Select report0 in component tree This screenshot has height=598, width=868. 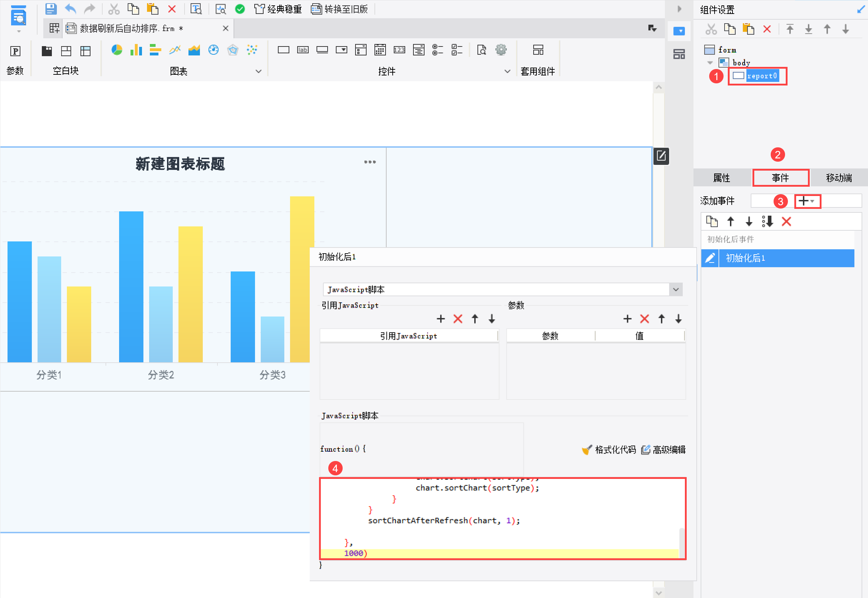click(762, 76)
